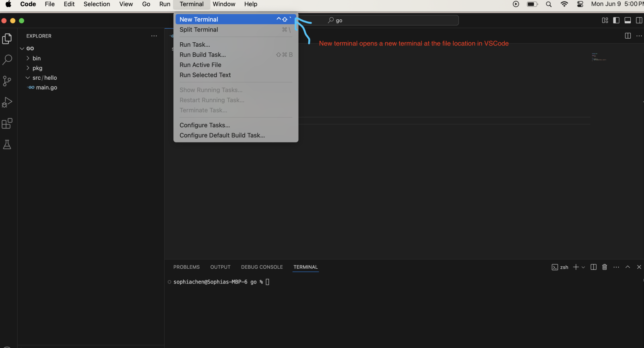
Task: Open the Run menu
Action: coord(165,4)
